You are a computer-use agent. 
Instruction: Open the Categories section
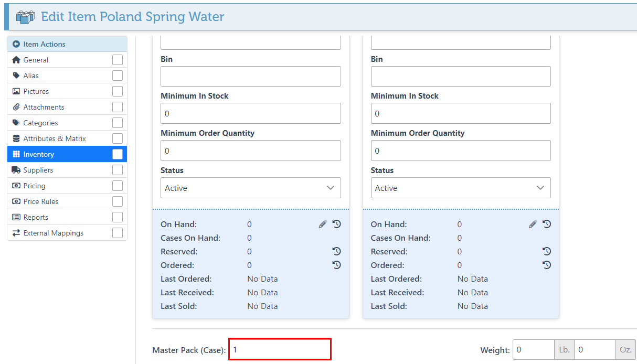[x=40, y=123]
